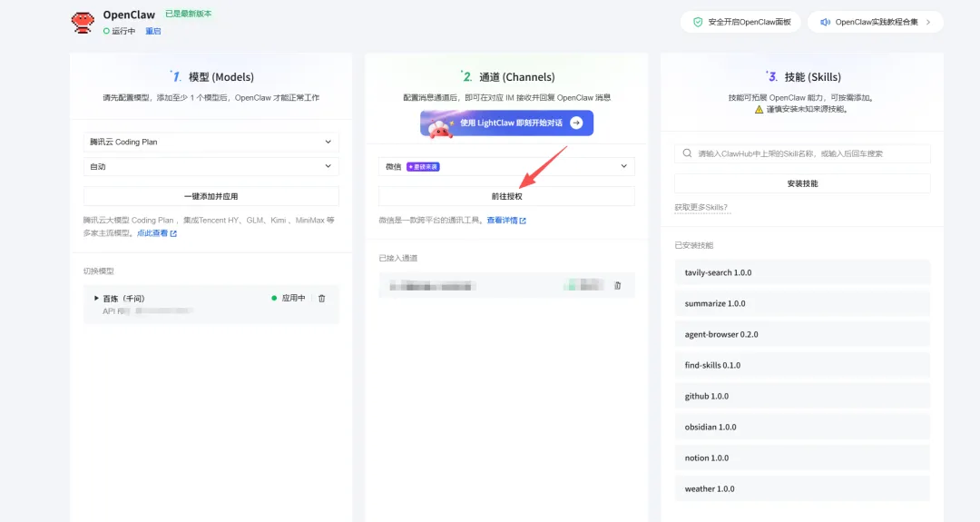Click the speaker icon by tutorial collection
Screen dimensions: 980x522
pyautogui.click(x=825, y=22)
